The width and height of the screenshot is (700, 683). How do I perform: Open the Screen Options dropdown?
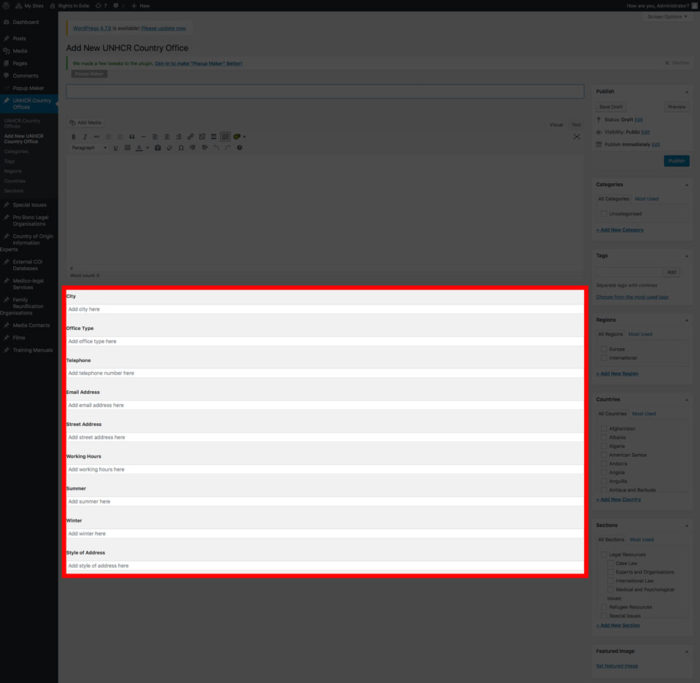tap(667, 17)
